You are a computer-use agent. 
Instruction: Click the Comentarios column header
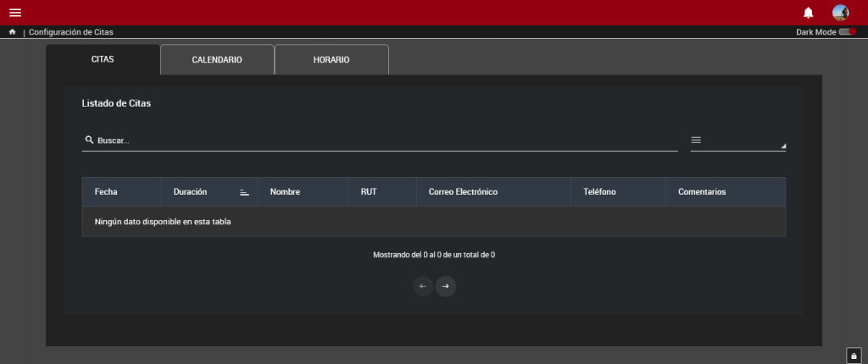702,192
